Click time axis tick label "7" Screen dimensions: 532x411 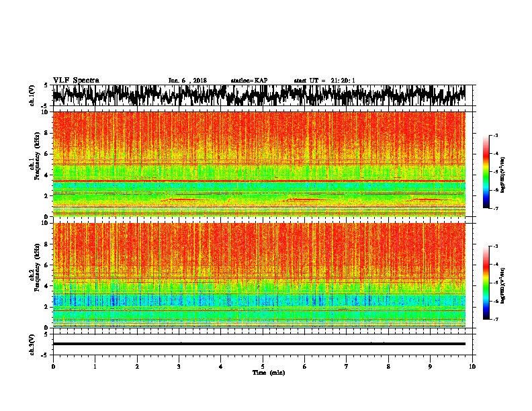pos(347,367)
